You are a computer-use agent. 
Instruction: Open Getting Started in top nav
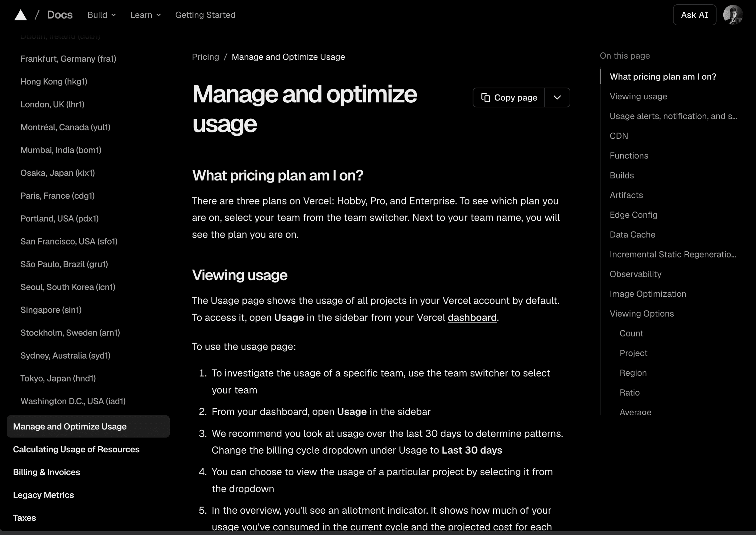click(205, 15)
